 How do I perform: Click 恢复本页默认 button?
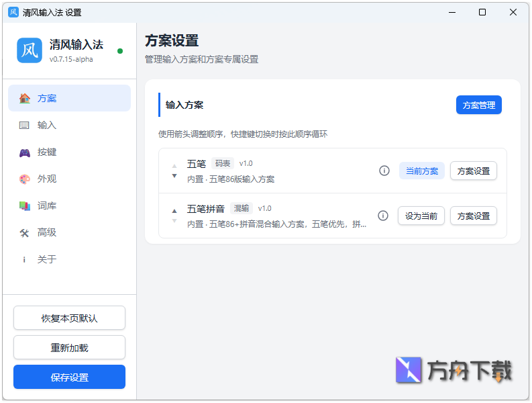click(69, 318)
